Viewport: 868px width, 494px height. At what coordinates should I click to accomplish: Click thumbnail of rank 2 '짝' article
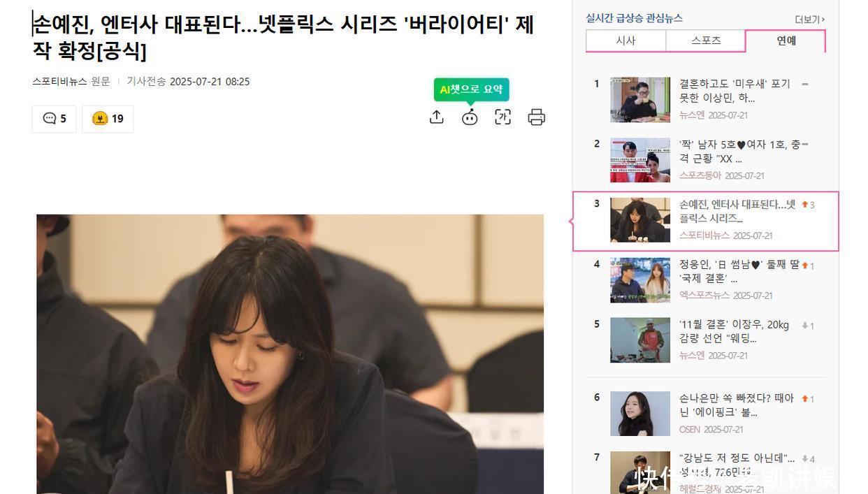(640, 160)
